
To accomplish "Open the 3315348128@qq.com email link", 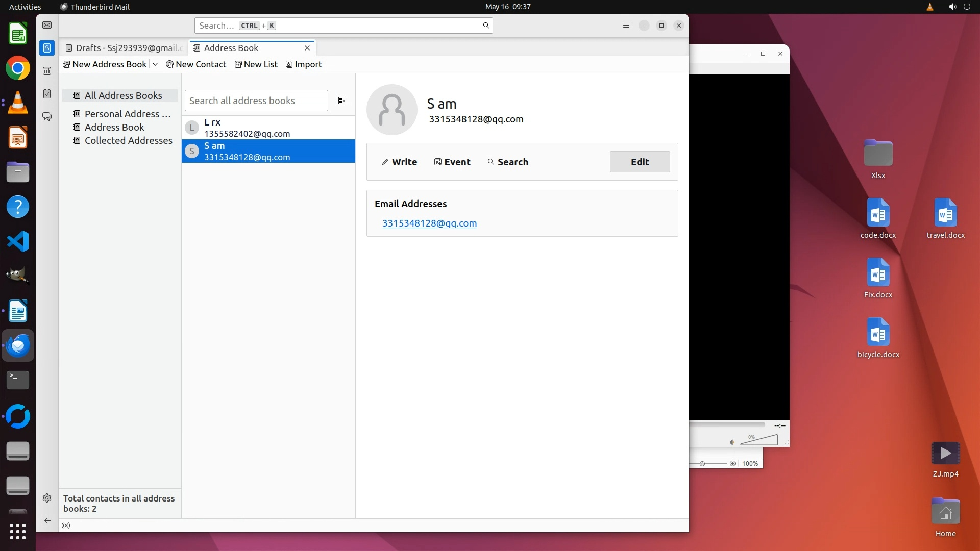I will click(x=429, y=223).
